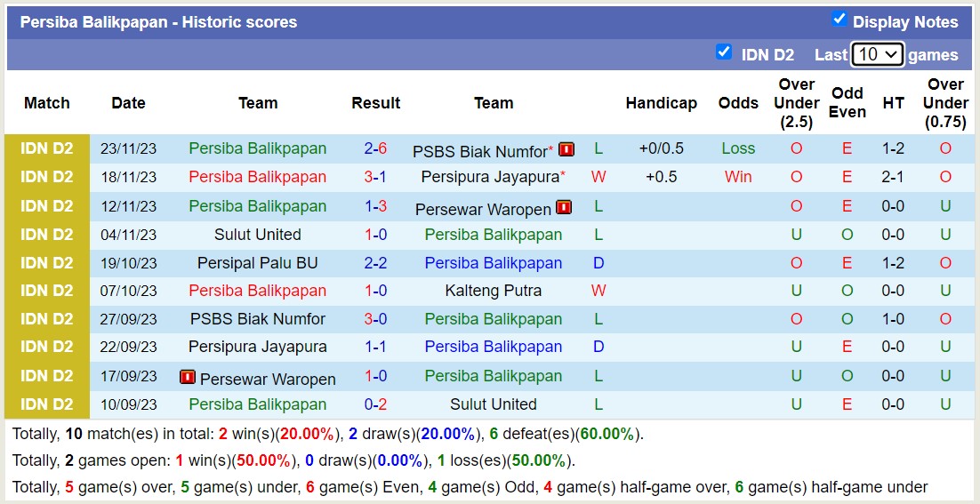The width and height of the screenshot is (980, 504).
Task: Open the 3-0 result on 27/09/23
Action: coord(375,319)
